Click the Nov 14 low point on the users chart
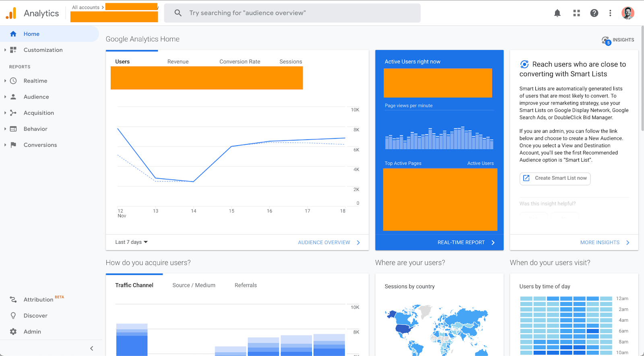This screenshot has width=644, height=356. pyautogui.click(x=194, y=181)
